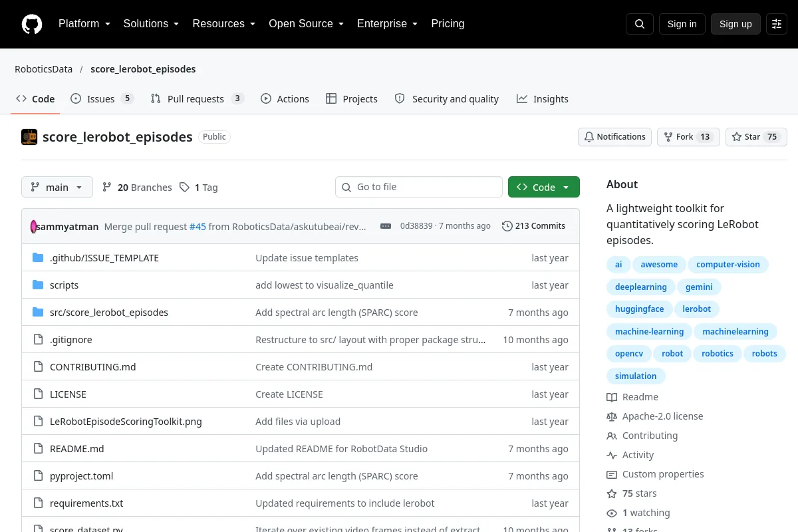Click the simulation topic tag
Viewport: 798px width, 532px height.
[636, 376]
